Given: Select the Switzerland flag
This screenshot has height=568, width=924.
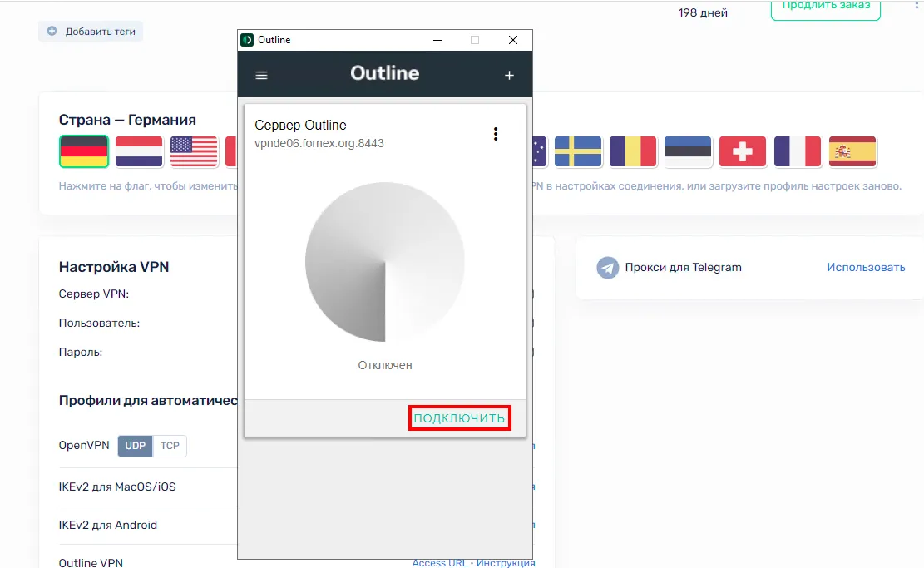Looking at the screenshot, I should (x=743, y=151).
